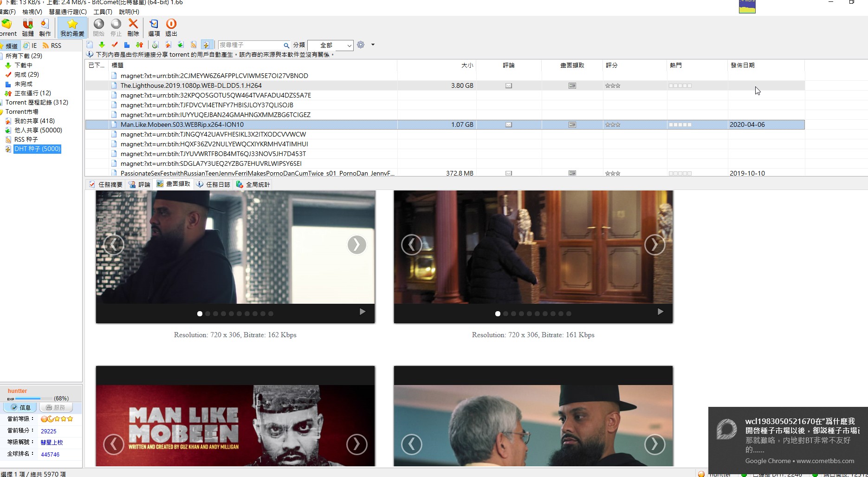Click the gear settings icon
Screen dimensions: 868x477
pos(361,45)
